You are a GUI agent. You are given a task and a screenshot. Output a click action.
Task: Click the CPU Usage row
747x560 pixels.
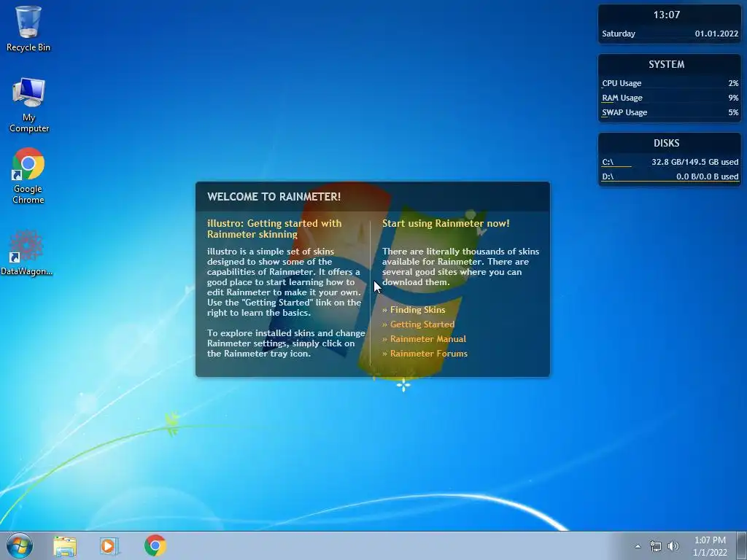[x=670, y=83]
